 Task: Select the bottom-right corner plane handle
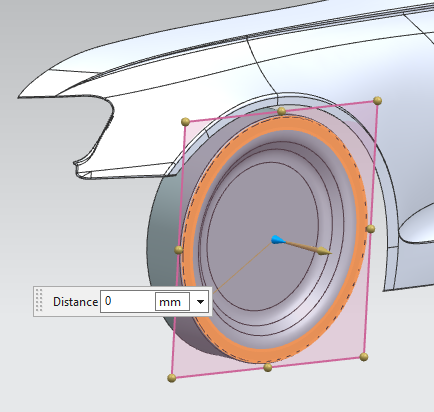(364, 357)
